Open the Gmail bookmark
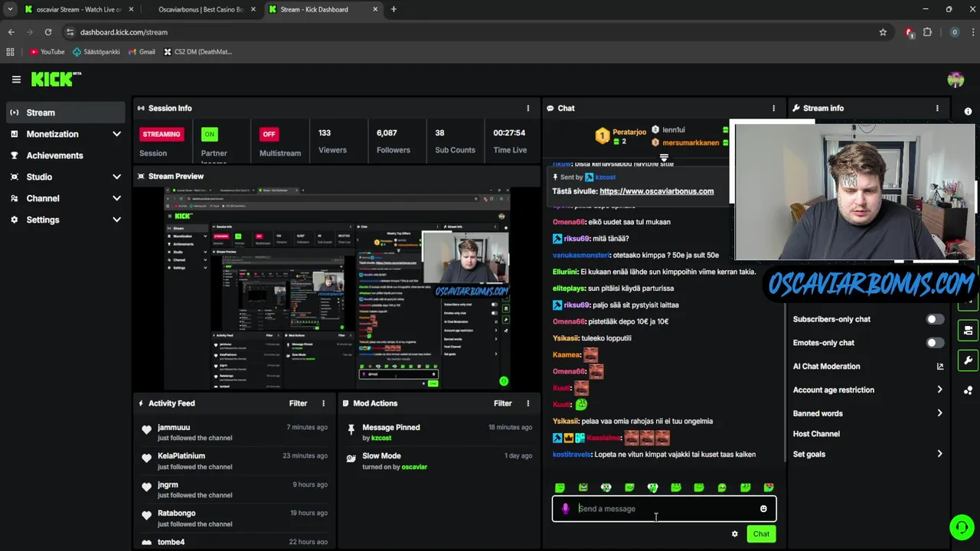This screenshot has width=980, height=551. tap(142, 52)
